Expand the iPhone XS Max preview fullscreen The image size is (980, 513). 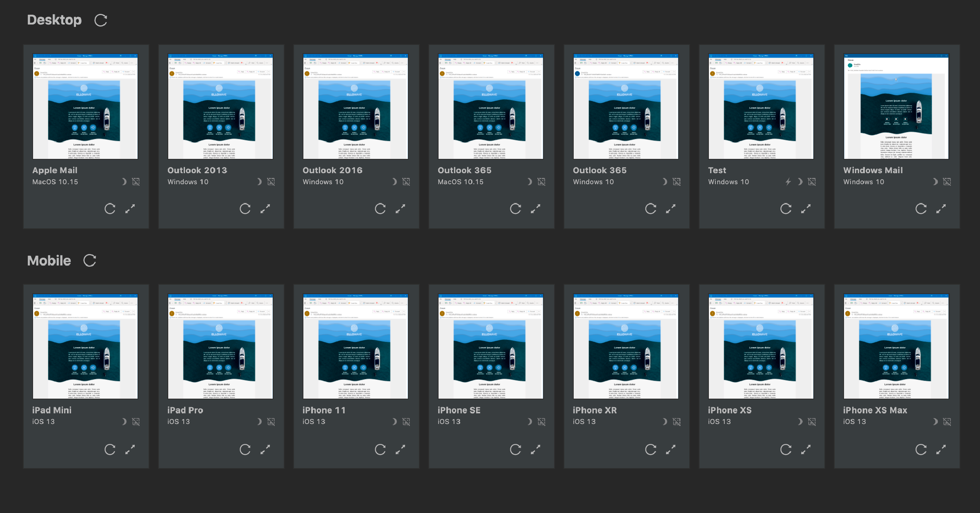click(941, 449)
